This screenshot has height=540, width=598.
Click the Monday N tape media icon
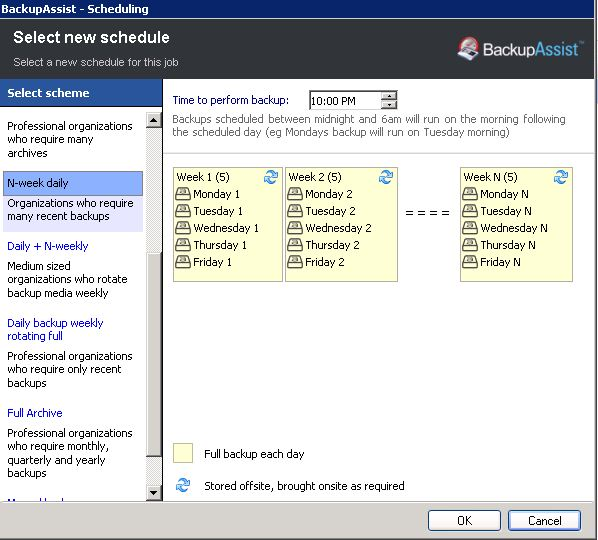[470, 194]
